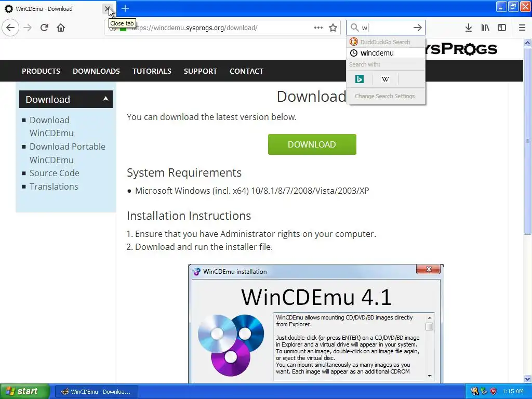Bookmark this page with star icon
This screenshot has height=399, width=532.
(x=333, y=28)
